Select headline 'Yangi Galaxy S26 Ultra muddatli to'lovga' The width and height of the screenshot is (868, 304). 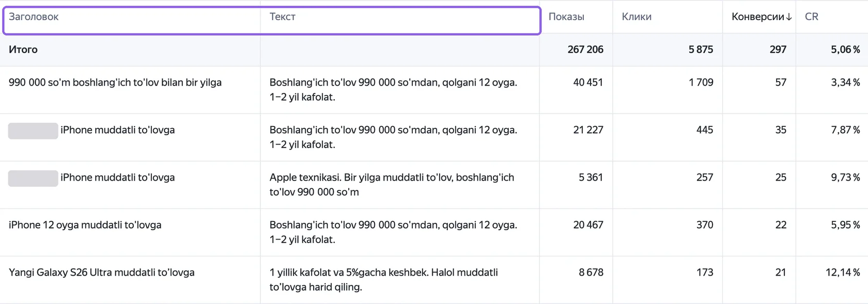pos(102,273)
